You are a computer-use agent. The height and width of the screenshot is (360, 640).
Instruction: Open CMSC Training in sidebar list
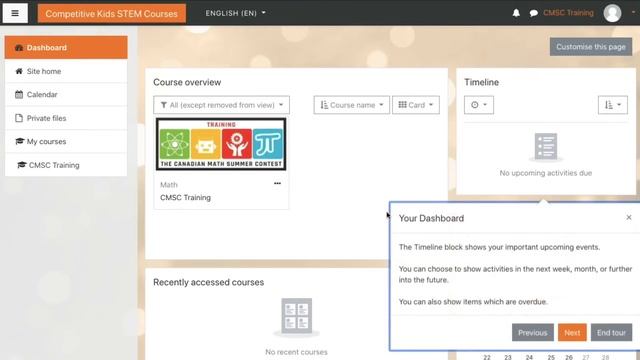point(66,165)
